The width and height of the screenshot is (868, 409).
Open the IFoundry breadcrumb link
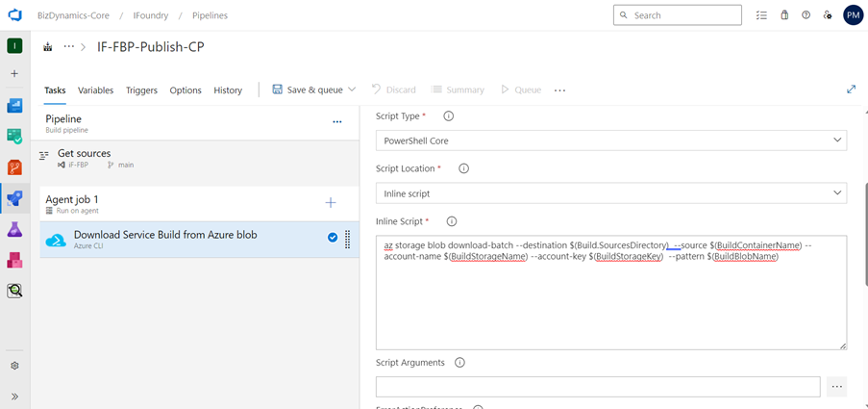tap(149, 15)
